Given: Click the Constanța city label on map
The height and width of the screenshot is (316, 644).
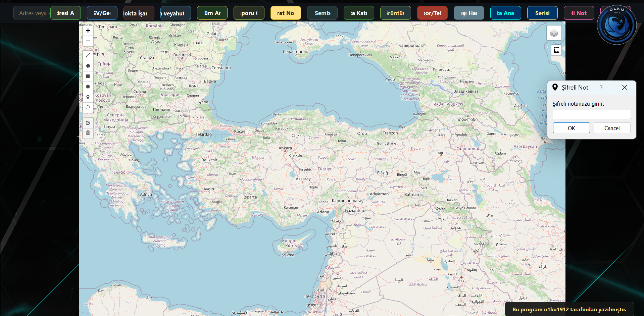Looking at the screenshot, I should [221, 68].
